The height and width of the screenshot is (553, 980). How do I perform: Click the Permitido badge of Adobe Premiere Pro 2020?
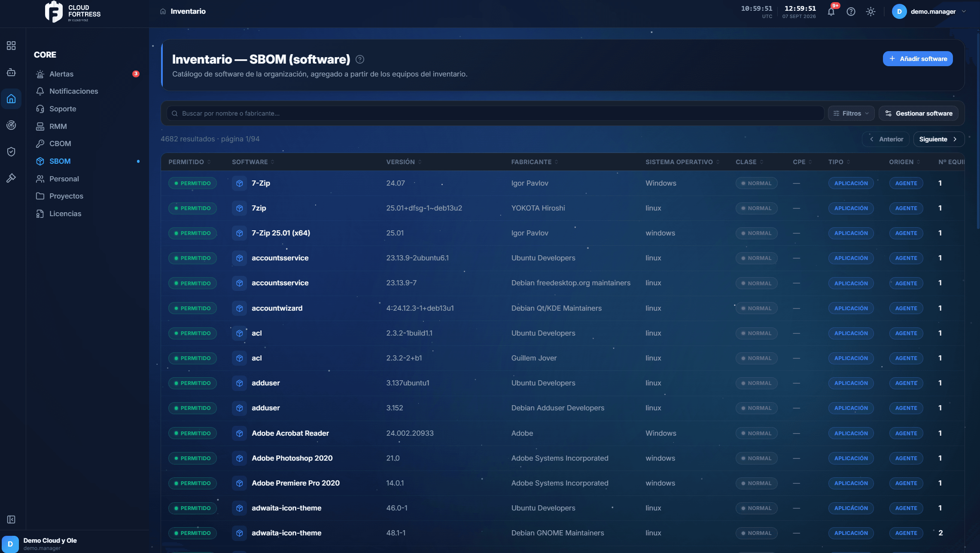pyautogui.click(x=192, y=483)
